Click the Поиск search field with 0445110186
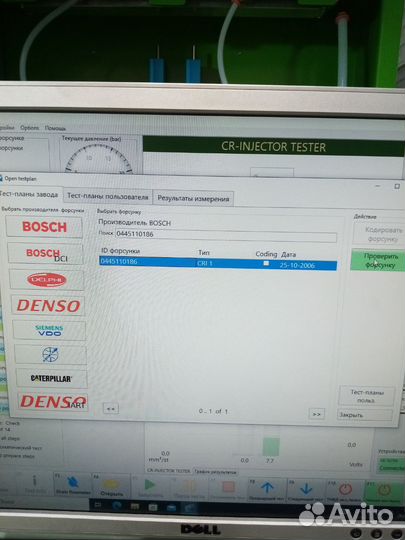 pos(226,236)
